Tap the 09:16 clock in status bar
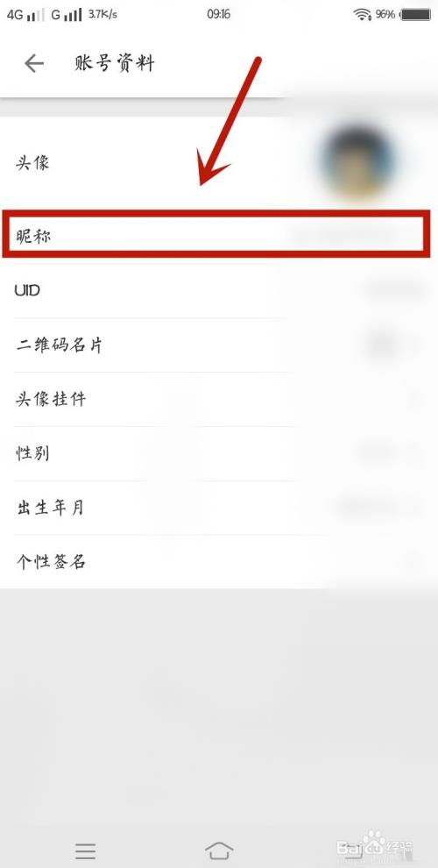Image resolution: width=438 pixels, height=868 pixels. pyautogui.click(x=219, y=14)
